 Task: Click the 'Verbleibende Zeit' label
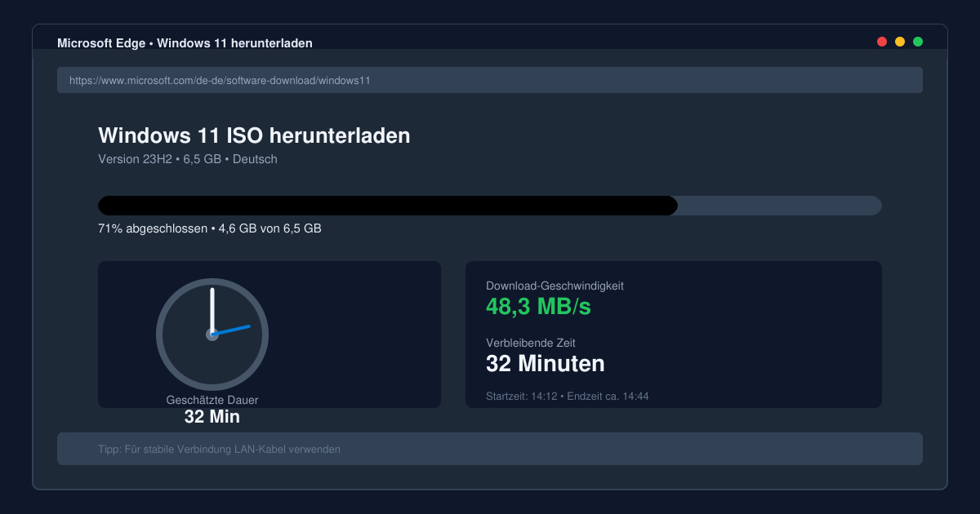point(531,343)
